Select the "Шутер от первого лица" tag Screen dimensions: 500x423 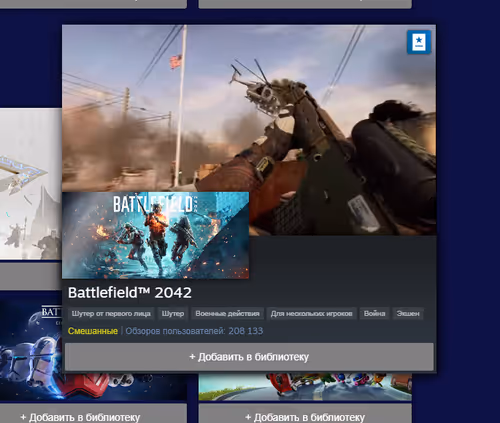(111, 314)
